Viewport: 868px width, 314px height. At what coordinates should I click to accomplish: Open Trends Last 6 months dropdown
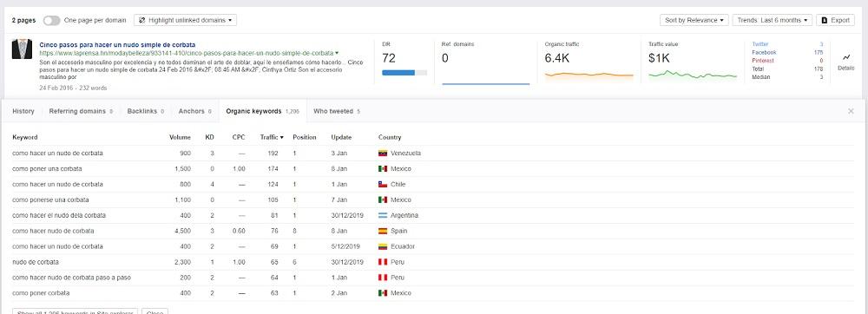click(773, 21)
